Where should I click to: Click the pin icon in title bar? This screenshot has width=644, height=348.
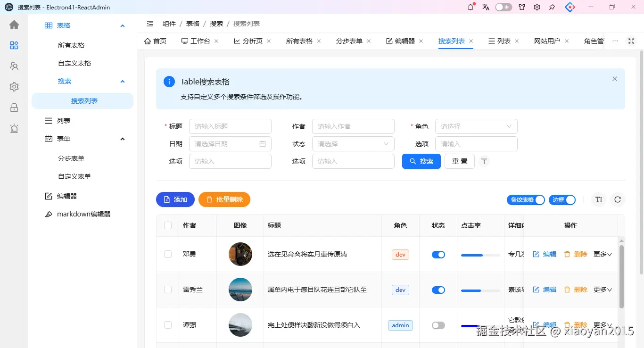(x=552, y=7)
